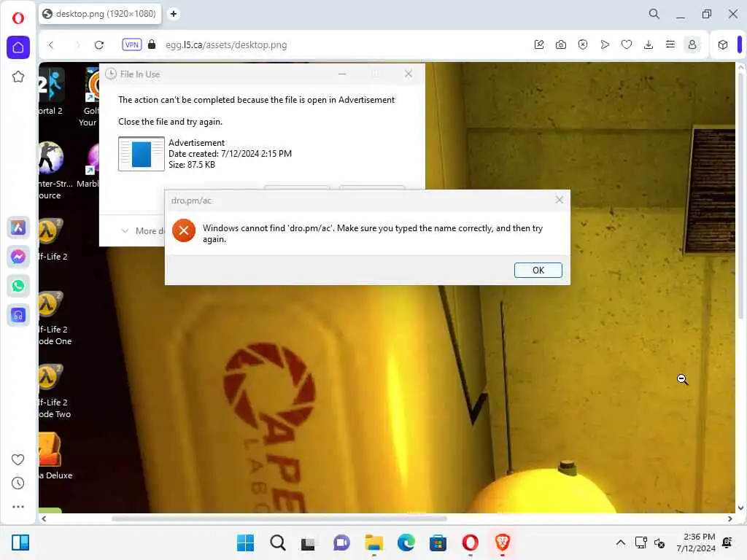Click the site security lock icon
Image resolution: width=747 pixels, height=560 pixels.
coord(152,44)
